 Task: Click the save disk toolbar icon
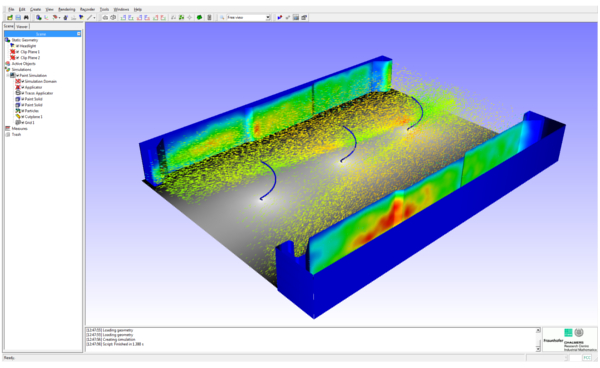[18, 18]
